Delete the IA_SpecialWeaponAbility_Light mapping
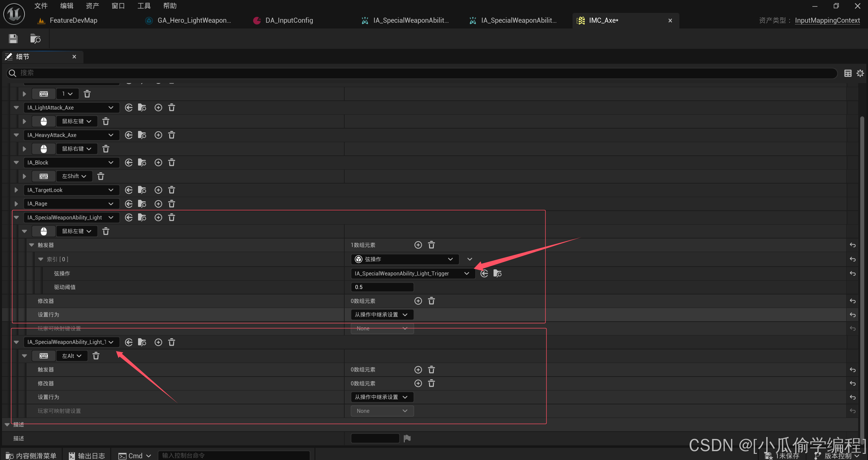Image resolution: width=868 pixels, height=460 pixels. point(172,217)
